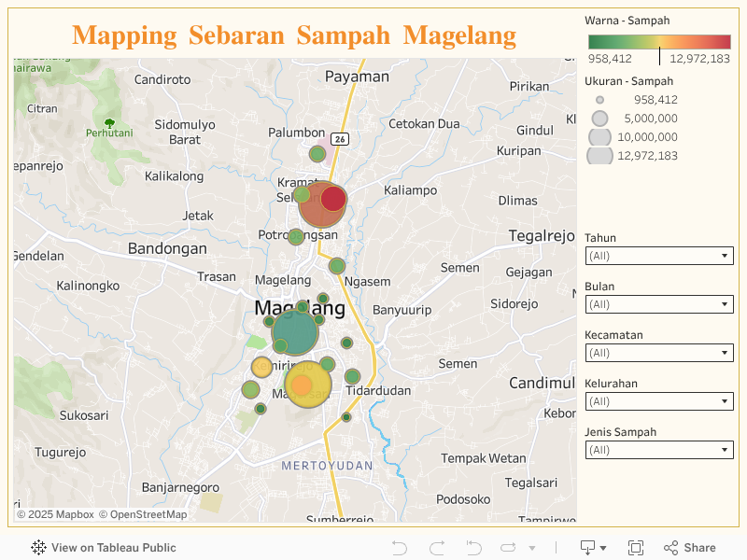Click the Revert view icon

click(x=473, y=548)
